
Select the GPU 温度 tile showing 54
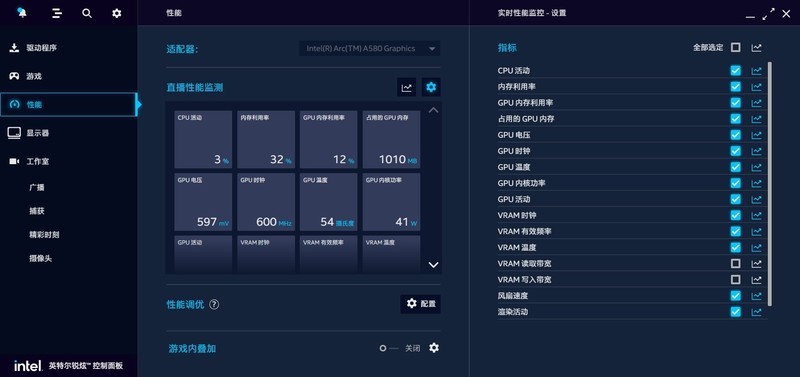point(329,202)
